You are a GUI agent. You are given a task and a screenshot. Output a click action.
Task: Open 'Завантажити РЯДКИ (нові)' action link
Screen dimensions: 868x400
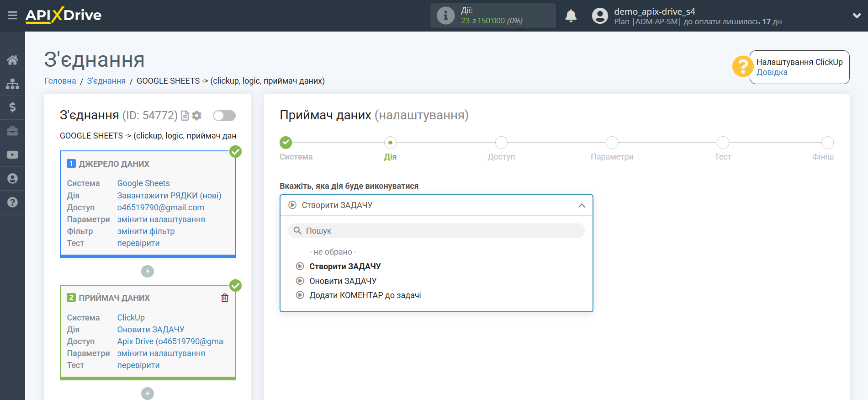click(169, 196)
